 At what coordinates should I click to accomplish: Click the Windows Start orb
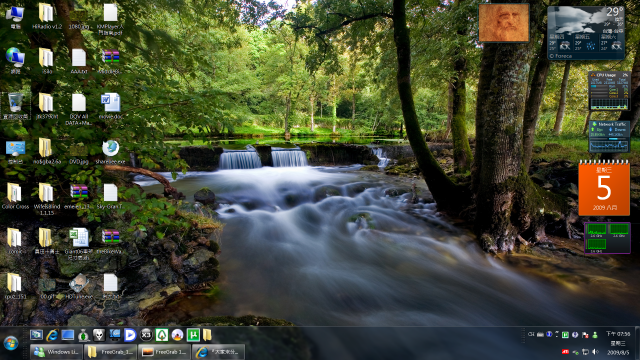pos(11,343)
